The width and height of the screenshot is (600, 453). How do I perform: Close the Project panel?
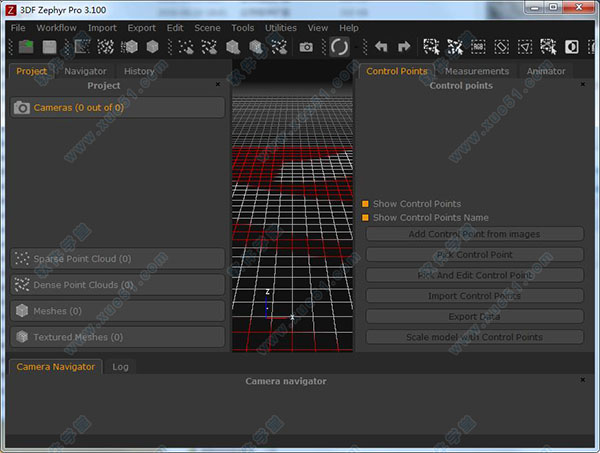(x=218, y=84)
